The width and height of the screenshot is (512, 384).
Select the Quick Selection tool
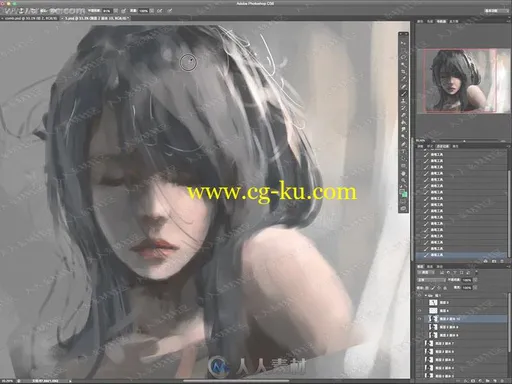(403, 65)
